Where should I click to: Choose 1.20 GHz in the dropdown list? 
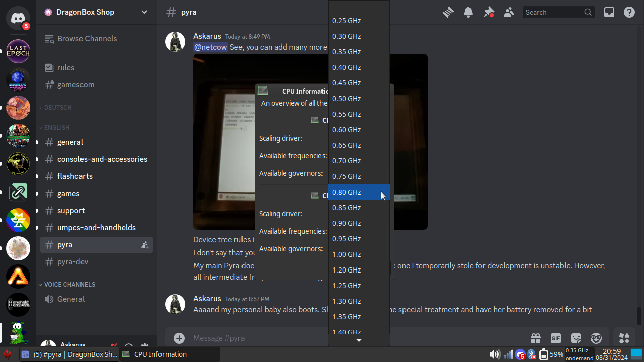coord(347,270)
